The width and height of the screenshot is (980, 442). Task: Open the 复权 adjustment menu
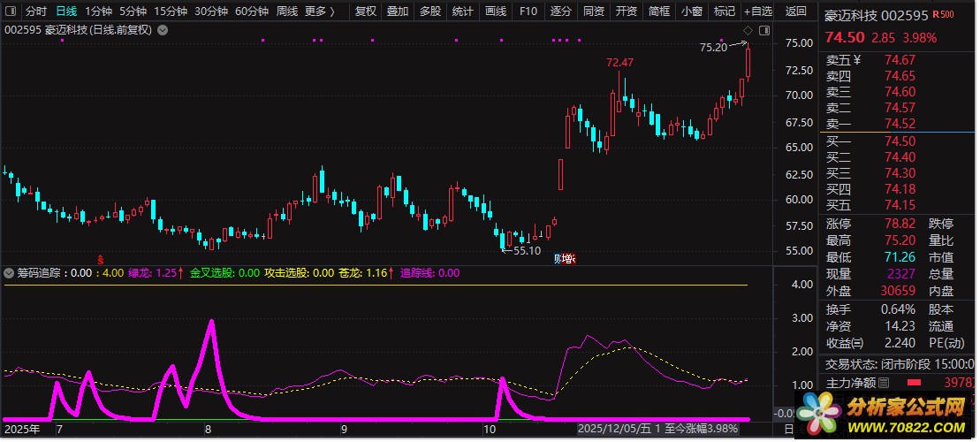[366, 11]
